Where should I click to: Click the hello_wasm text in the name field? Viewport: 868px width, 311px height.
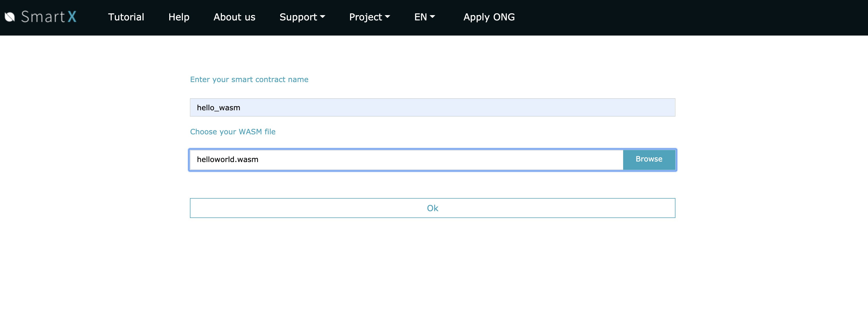(x=218, y=108)
